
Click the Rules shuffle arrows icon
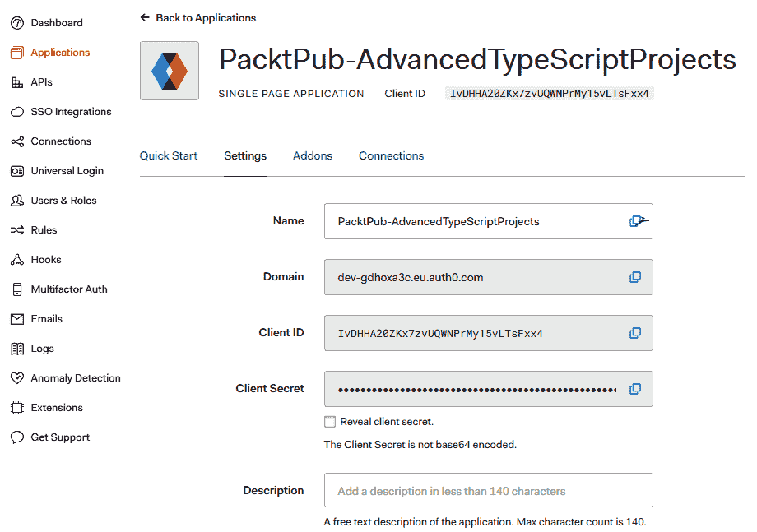(x=17, y=230)
